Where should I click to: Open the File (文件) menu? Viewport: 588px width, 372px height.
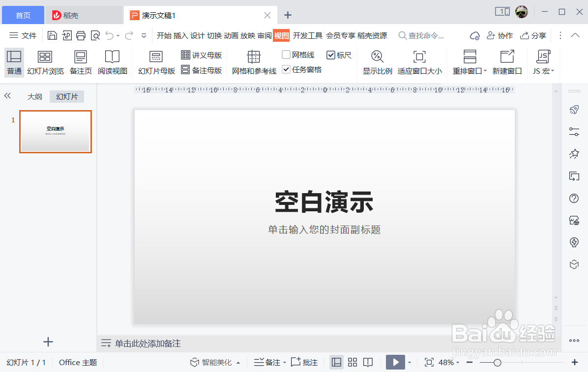pos(23,35)
